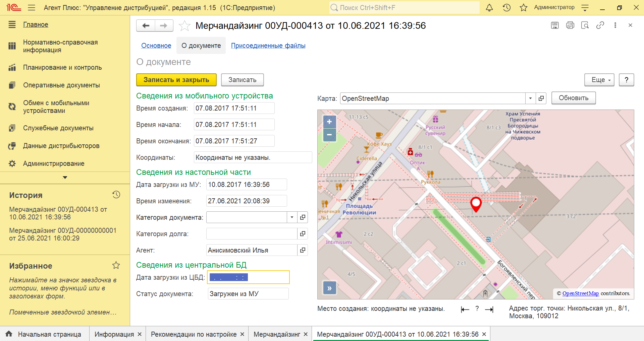The image size is (644, 341).
Task: Click the favorites star in title bar
Action: coord(523,7)
